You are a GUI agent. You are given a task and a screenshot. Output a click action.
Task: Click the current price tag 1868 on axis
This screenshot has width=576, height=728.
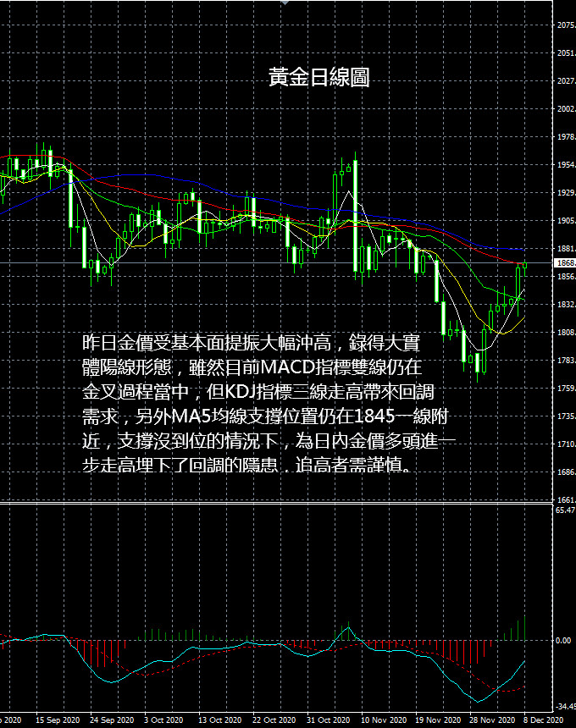point(565,262)
